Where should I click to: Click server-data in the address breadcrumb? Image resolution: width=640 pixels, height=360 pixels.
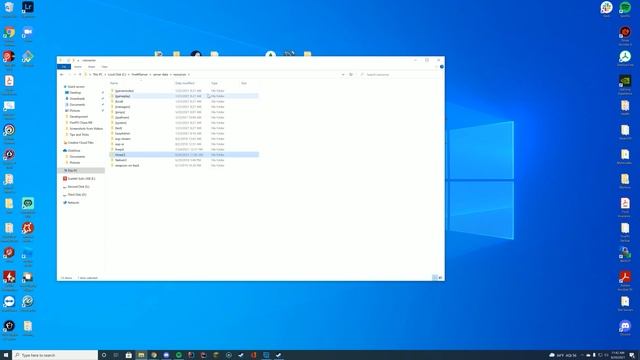tap(160, 75)
